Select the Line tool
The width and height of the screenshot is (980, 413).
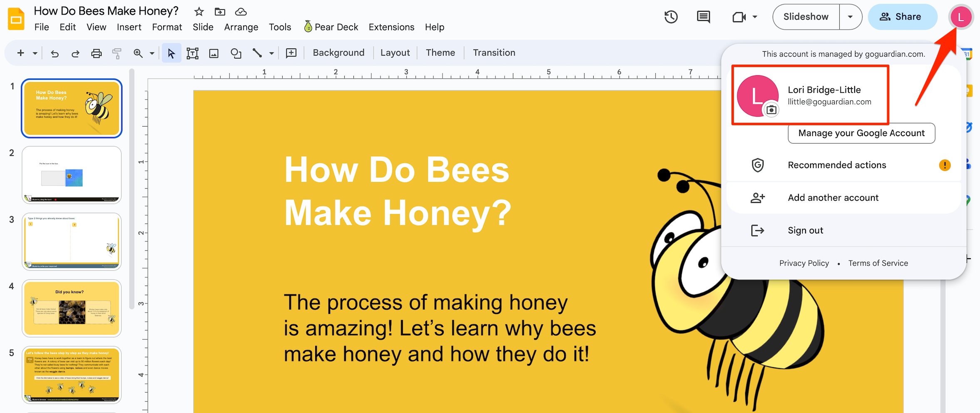point(257,53)
